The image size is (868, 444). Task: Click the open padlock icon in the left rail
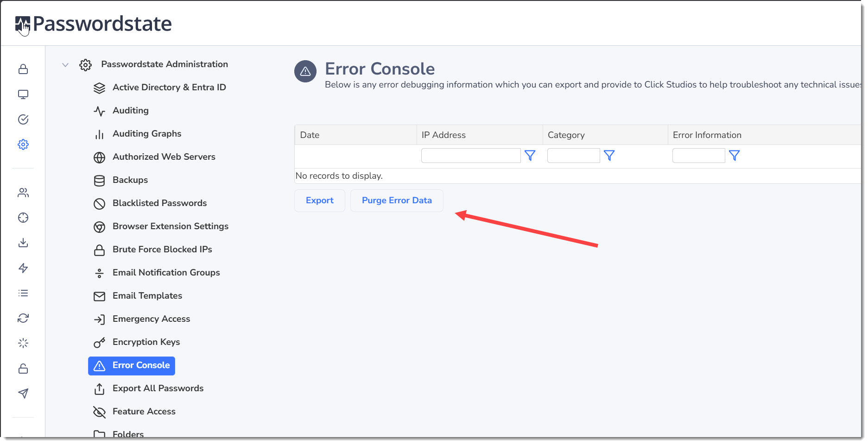[23, 369]
